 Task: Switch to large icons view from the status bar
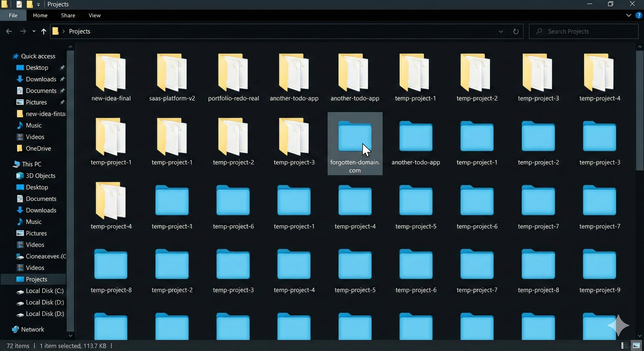(x=636, y=346)
